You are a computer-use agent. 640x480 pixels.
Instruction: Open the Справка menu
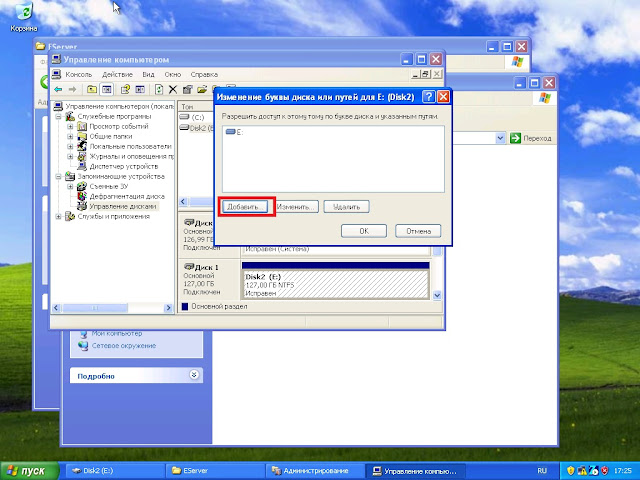coord(204,75)
